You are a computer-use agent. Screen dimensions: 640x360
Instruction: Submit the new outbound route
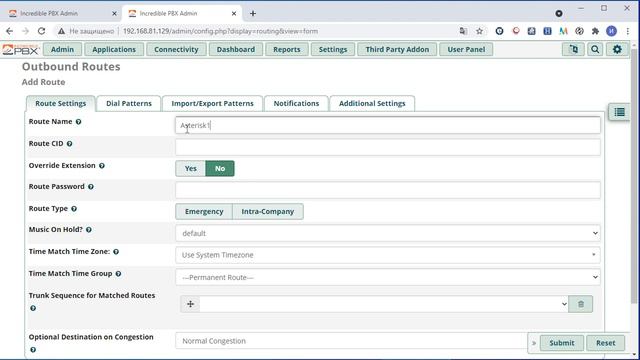click(562, 343)
